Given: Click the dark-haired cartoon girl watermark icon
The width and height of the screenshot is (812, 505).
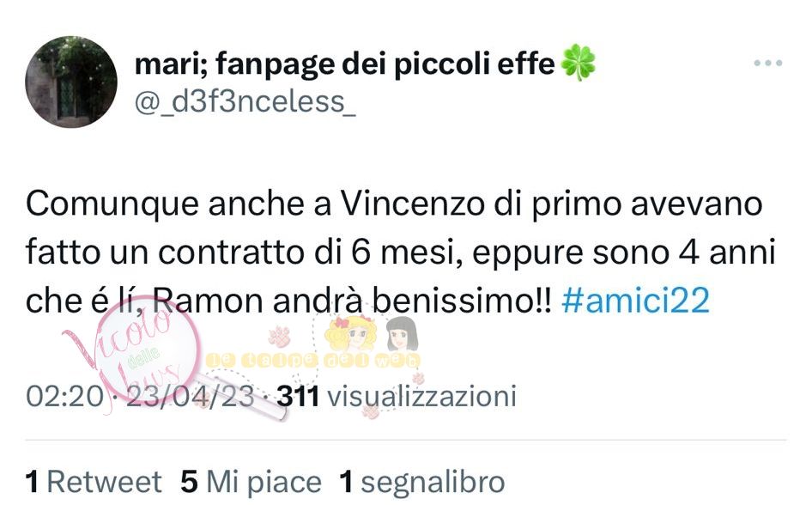Looking at the screenshot, I should 402,334.
